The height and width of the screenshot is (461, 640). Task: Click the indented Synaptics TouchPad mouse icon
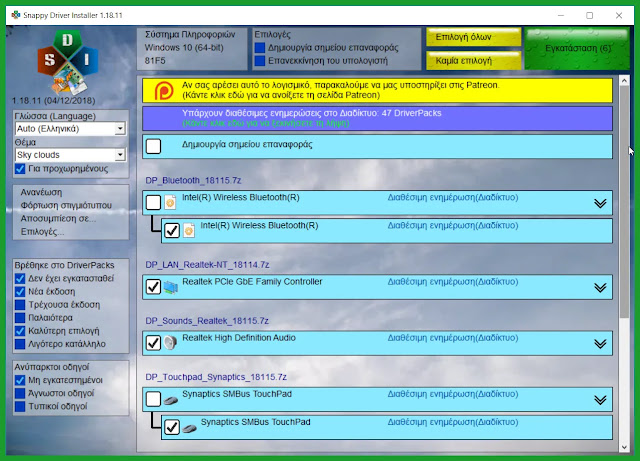[x=189, y=428]
